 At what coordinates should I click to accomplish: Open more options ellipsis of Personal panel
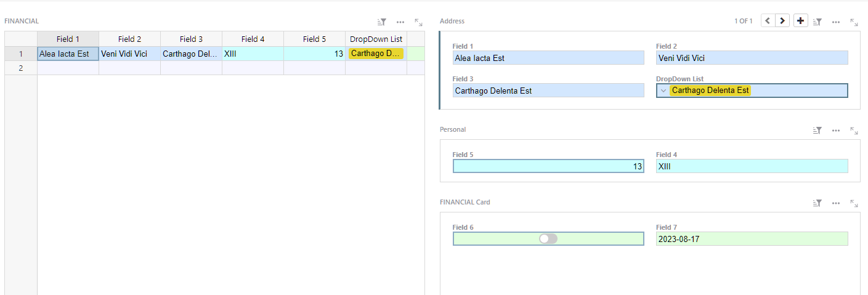click(x=836, y=131)
